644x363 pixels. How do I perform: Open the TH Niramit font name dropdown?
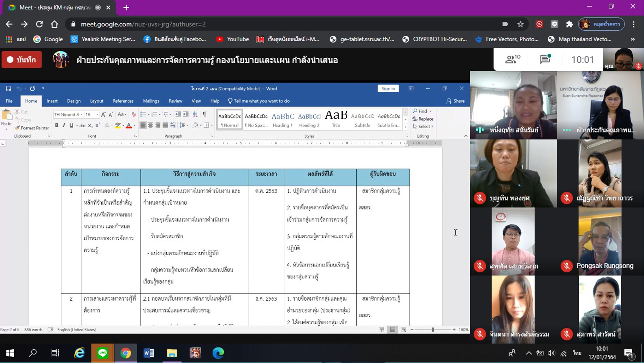tap(82, 115)
